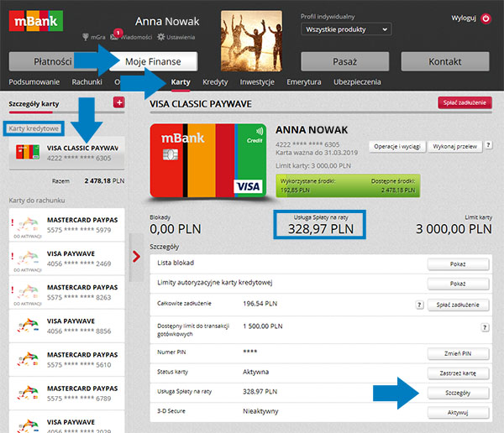Click the profile photo of jumping people
Viewport: 504px width, 433px height.
251,41
